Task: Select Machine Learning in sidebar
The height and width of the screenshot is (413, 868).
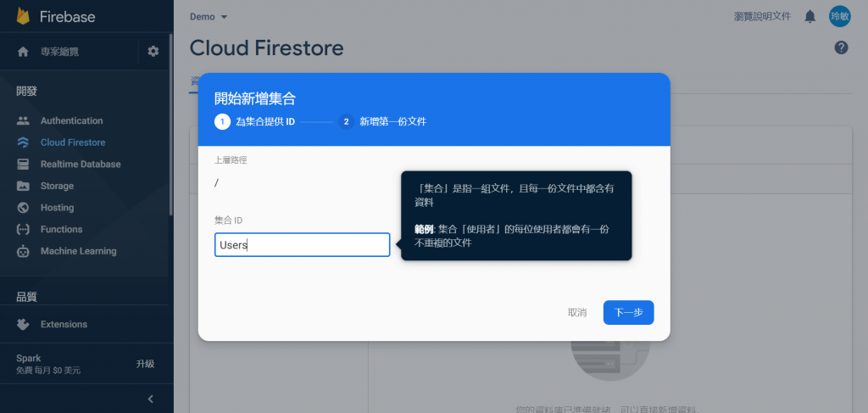Action: click(x=79, y=251)
